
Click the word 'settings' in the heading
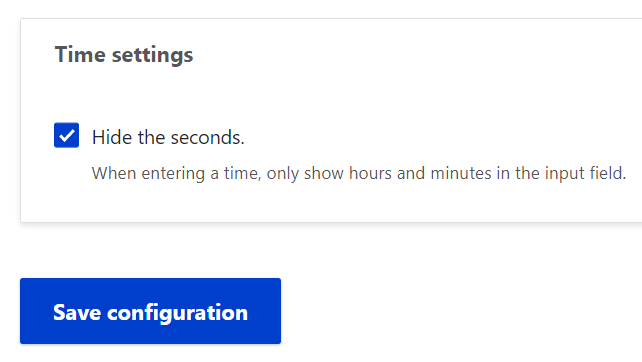point(152,55)
